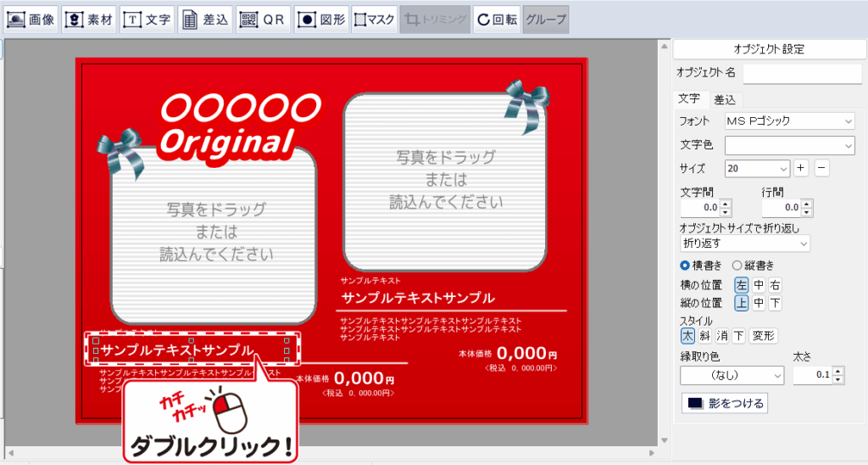Select the 文字 (text) tool
Screen dimensions: 868x465
147,20
